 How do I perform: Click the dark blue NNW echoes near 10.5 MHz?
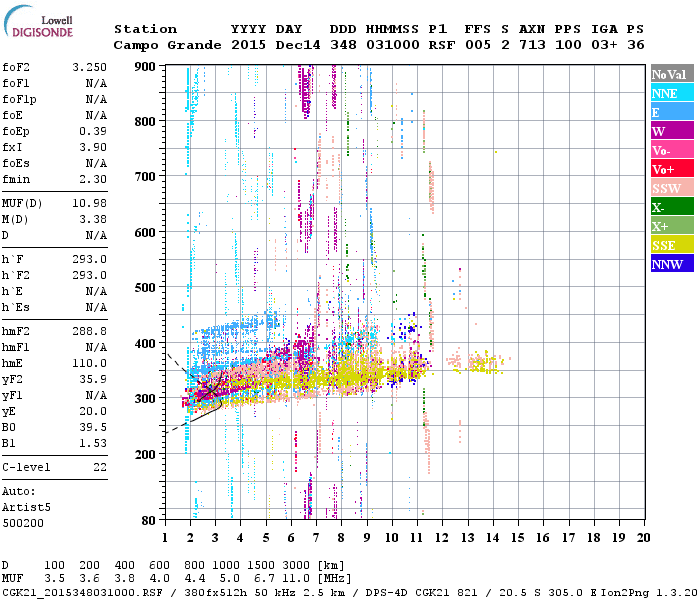pos(407,329)
